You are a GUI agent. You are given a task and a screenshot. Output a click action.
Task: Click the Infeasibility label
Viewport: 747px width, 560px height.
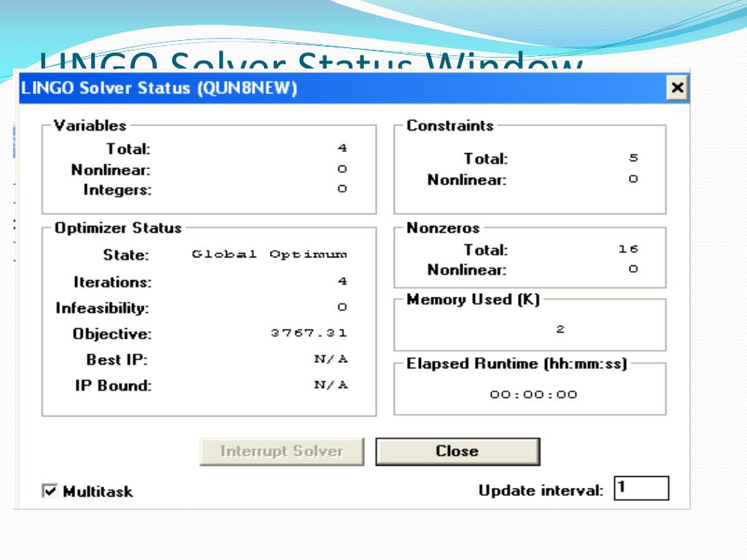[102, 308]
